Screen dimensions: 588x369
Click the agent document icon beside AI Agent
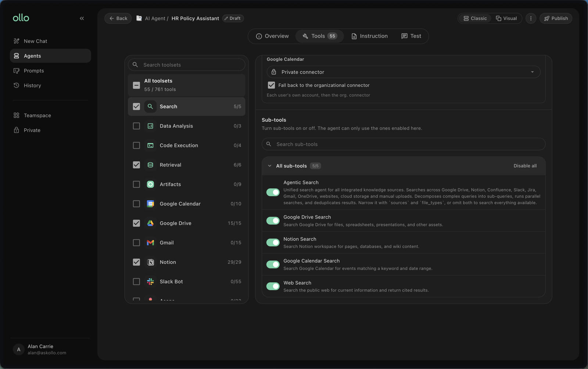point(139,18)
